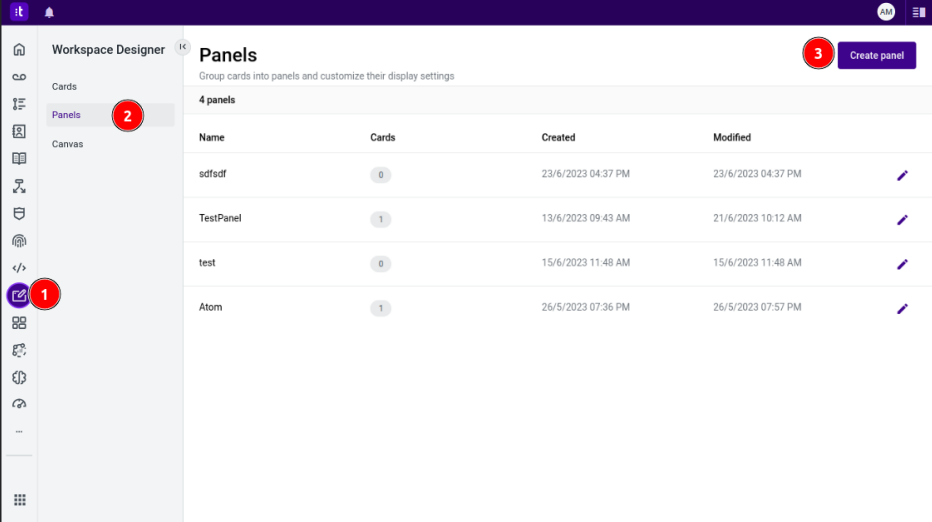The height and width of the screenshot is (522, 932).
Task: Expand the more options ellipsis in the sidebar
Action: tap(19, 432)
